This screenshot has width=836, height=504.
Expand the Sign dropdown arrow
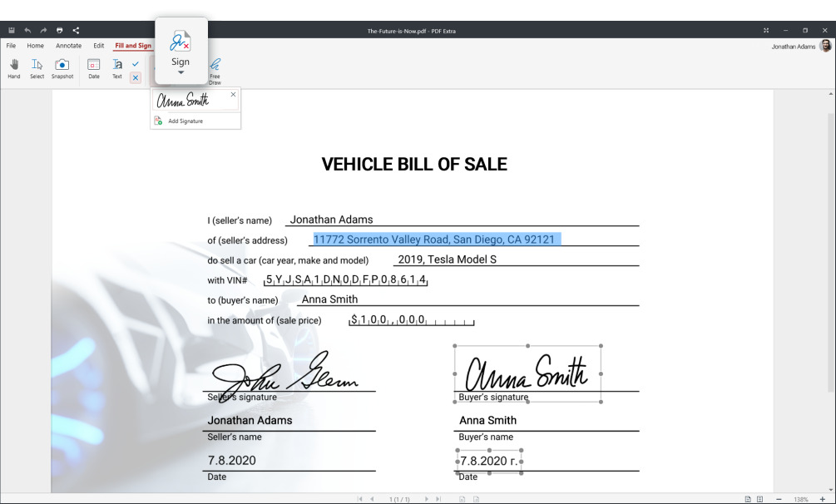181,72
